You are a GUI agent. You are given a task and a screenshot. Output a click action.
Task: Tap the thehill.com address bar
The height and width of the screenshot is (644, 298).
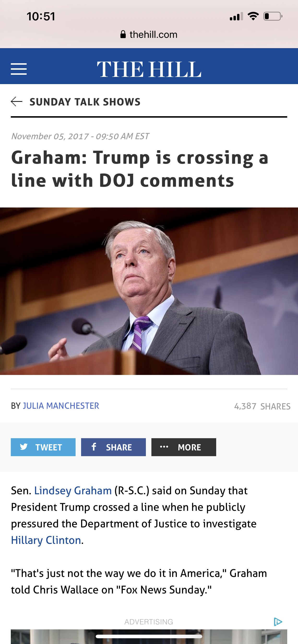(x=149, y=34)
